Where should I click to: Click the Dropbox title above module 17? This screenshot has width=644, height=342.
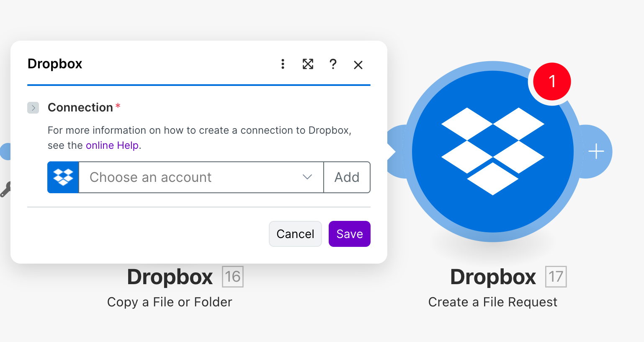click(493, 277)
